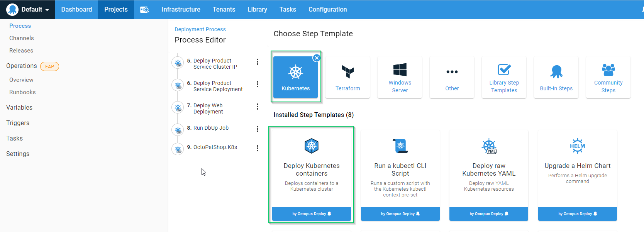Switch to the Library menu
The height and width of the screenshot is (232, 644).
point(257,10)
